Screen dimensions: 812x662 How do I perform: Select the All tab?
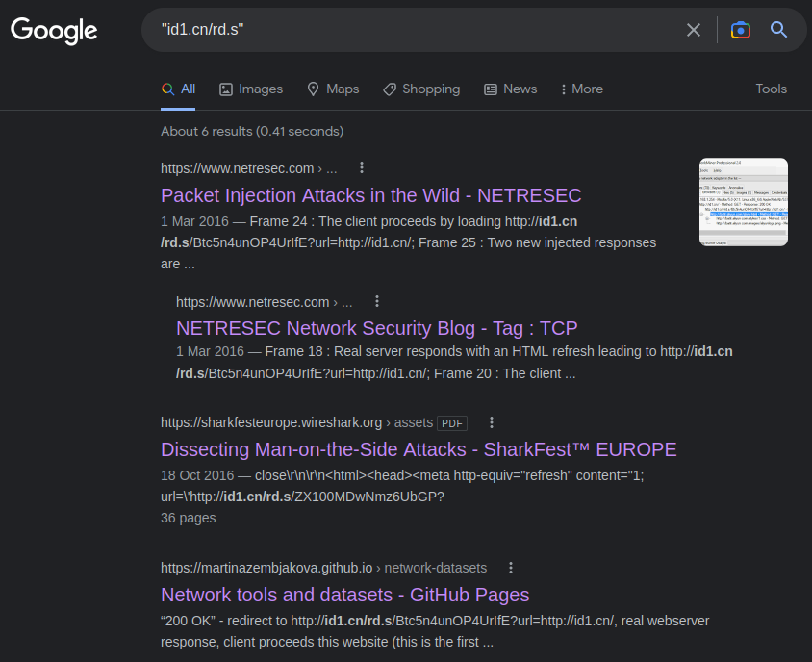click(178, 89)
